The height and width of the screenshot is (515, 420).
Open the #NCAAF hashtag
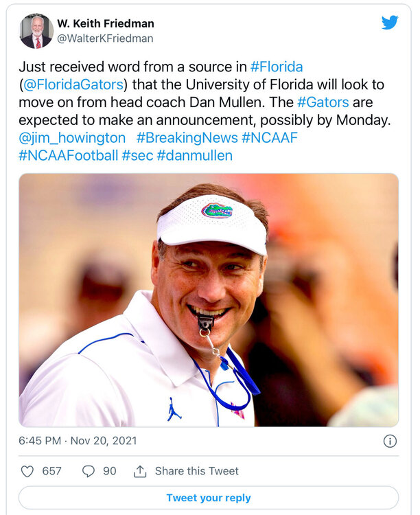[x=270, y=137]
